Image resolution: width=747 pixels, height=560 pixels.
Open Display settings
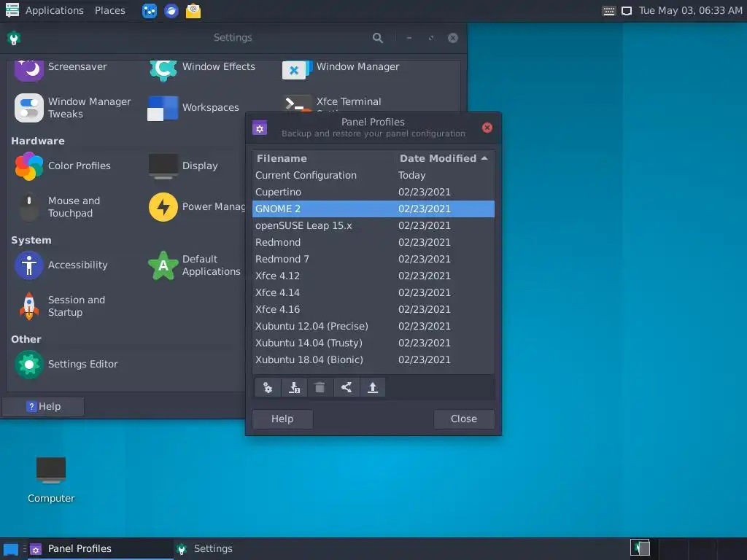pos(183,166)
